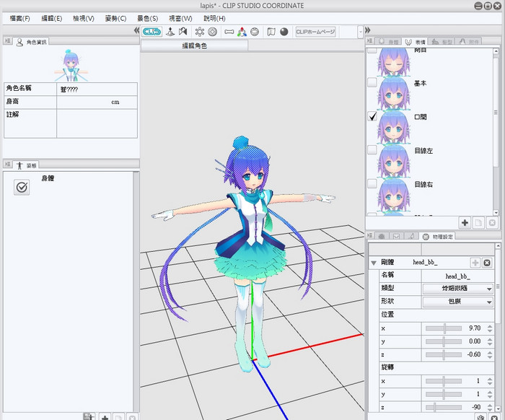Open the 姿勢(C) menu
505x420 pixels.
coord(115,18)
